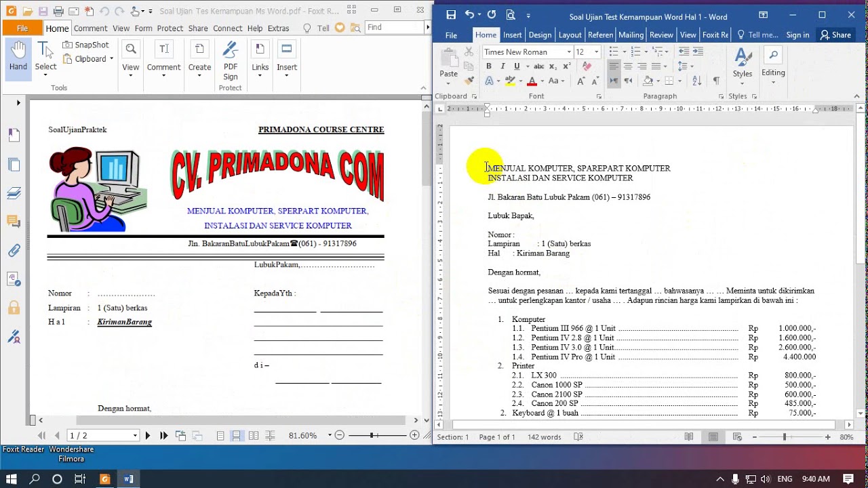Screen dimensions: 868x488
Task: Apply subscript formatting in Word
Action: click(x=553, y=66)
